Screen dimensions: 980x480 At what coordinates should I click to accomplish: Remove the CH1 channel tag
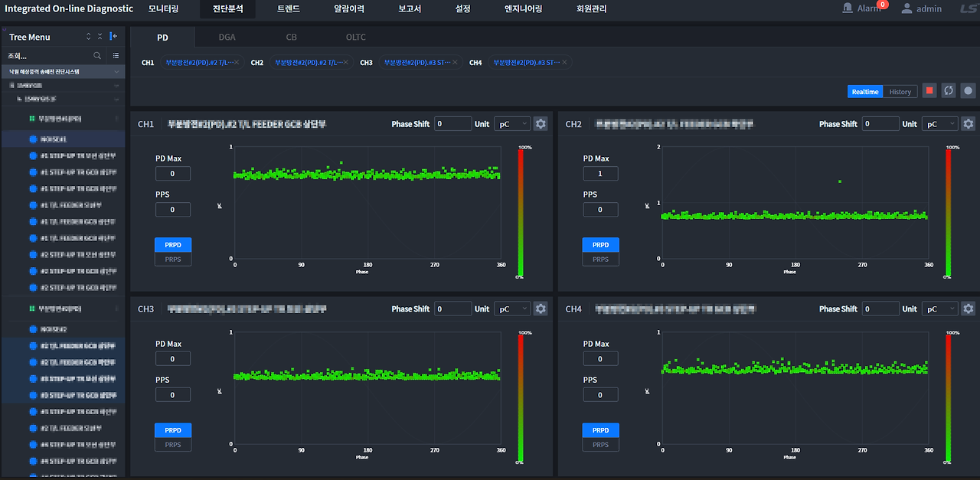coord(236,63)
